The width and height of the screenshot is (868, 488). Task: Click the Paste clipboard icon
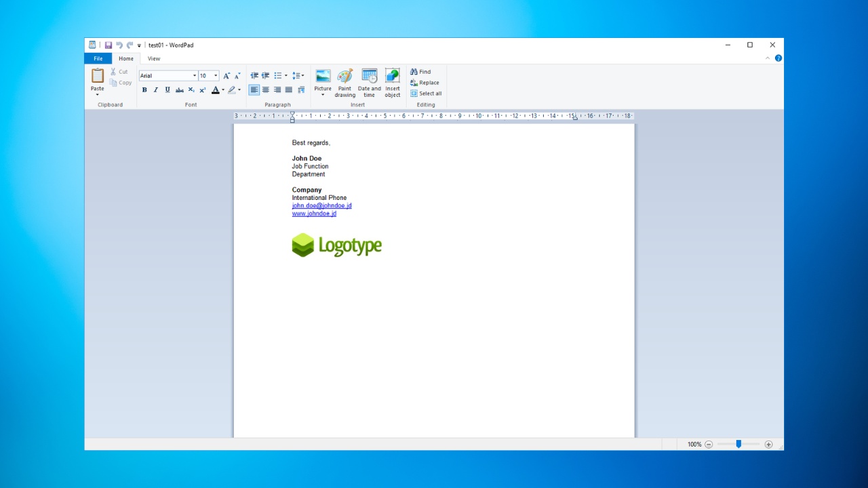pyautogui.click(x=98, y=75)
